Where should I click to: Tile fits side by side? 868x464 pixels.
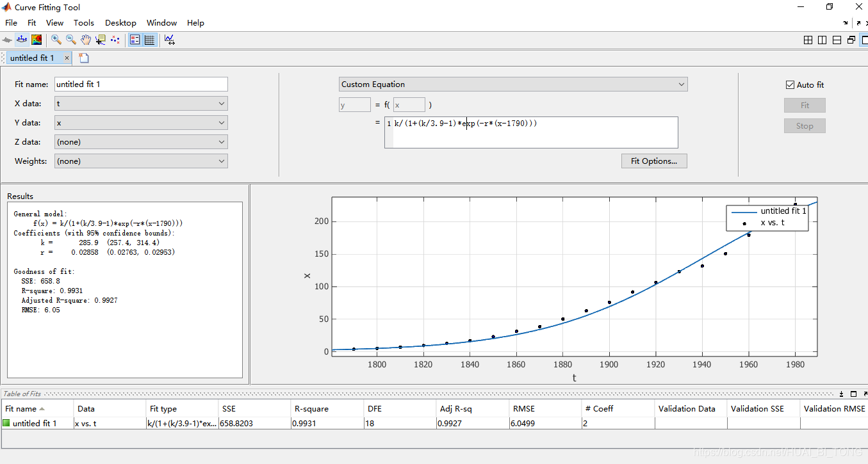point(823,40)
